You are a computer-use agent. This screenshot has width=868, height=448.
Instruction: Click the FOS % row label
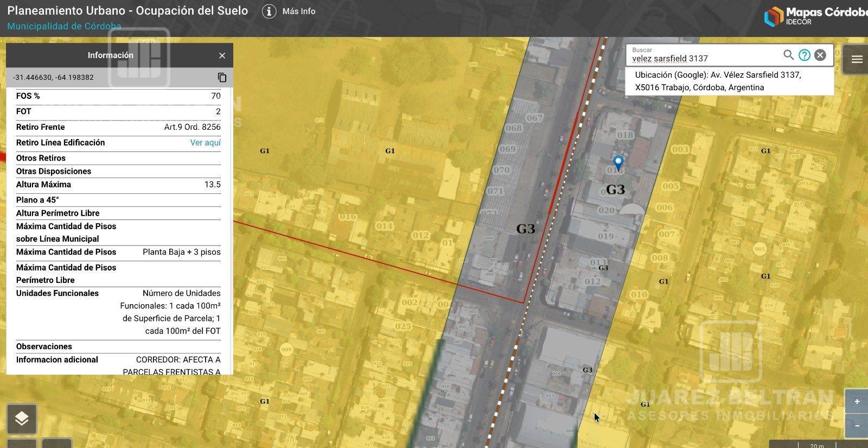coord(28,96)
